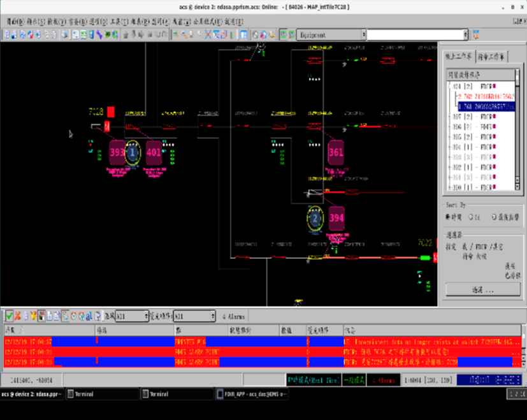Screen dimensions: 527x420
Task: Expand the 397 [2] FDIR tree node
Action: [x=451, y=117]
